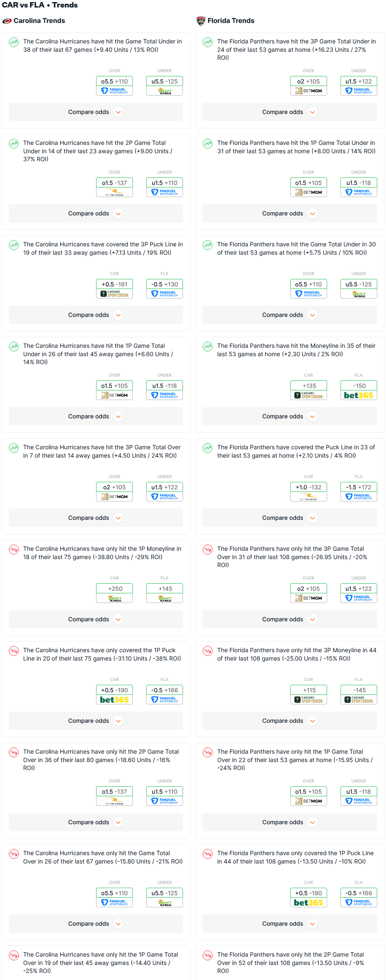Click the Carolina Hurricanes logo beside Carolina Trends

click(x=7, y=21)
